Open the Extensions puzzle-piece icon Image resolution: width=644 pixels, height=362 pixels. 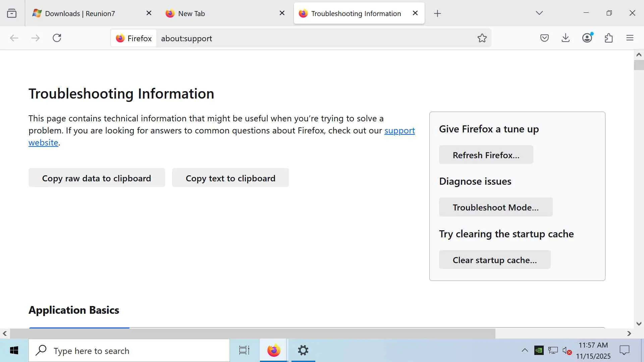(608, 38)
